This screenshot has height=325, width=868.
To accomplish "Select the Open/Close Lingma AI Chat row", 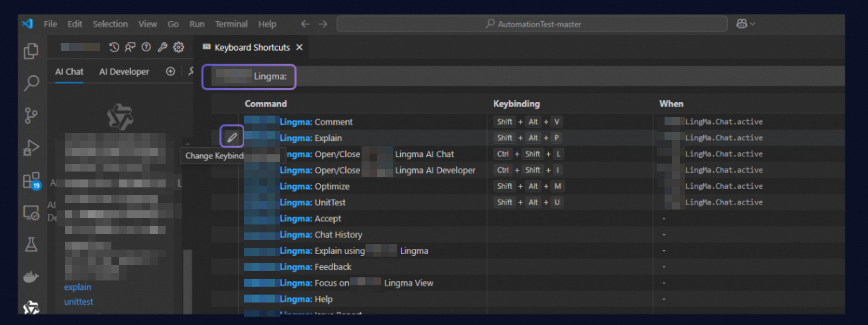I will tap(528, 154).
